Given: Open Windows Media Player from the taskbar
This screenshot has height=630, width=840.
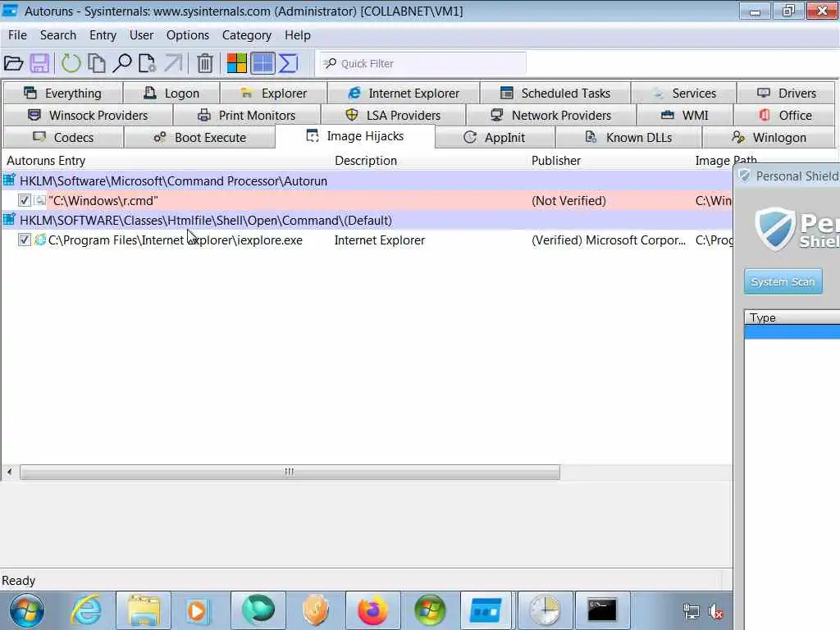Looking at the screenshot, I should (x=198, y=610).
